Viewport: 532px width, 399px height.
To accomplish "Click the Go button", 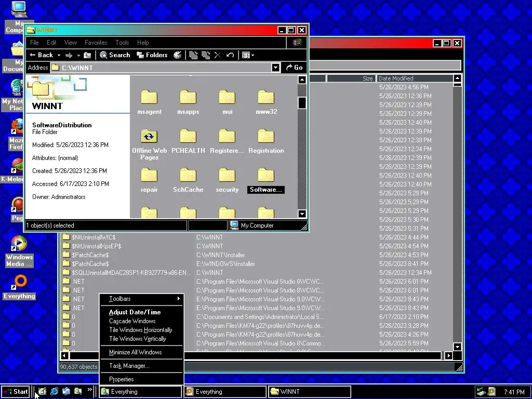I will point(294,68).
